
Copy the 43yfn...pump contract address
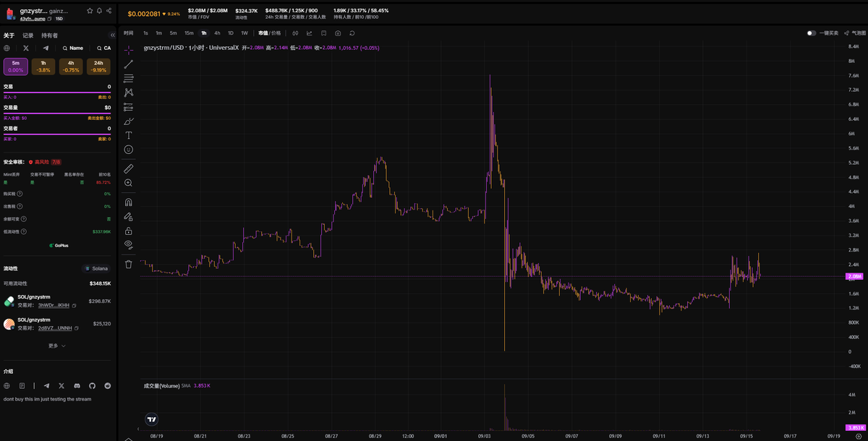[50, 19]
